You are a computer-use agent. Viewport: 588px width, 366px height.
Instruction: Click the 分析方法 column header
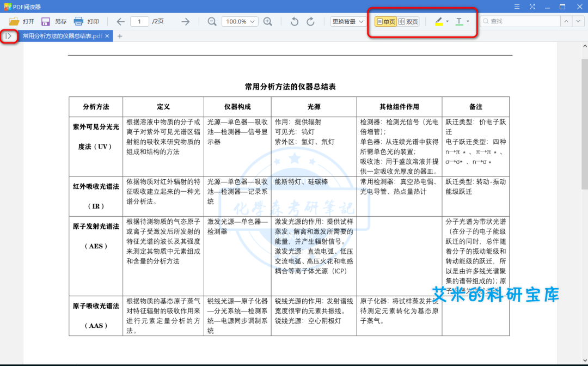click(96, 107)
